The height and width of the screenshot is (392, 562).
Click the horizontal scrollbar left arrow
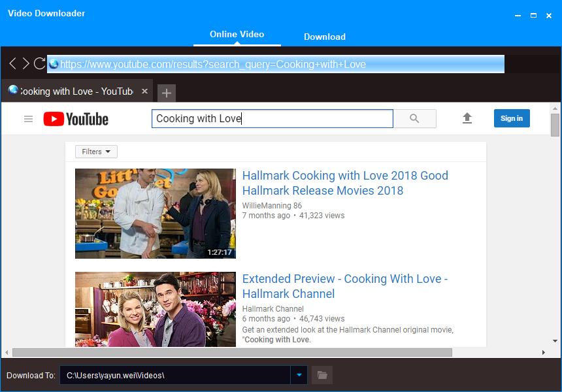7,353
